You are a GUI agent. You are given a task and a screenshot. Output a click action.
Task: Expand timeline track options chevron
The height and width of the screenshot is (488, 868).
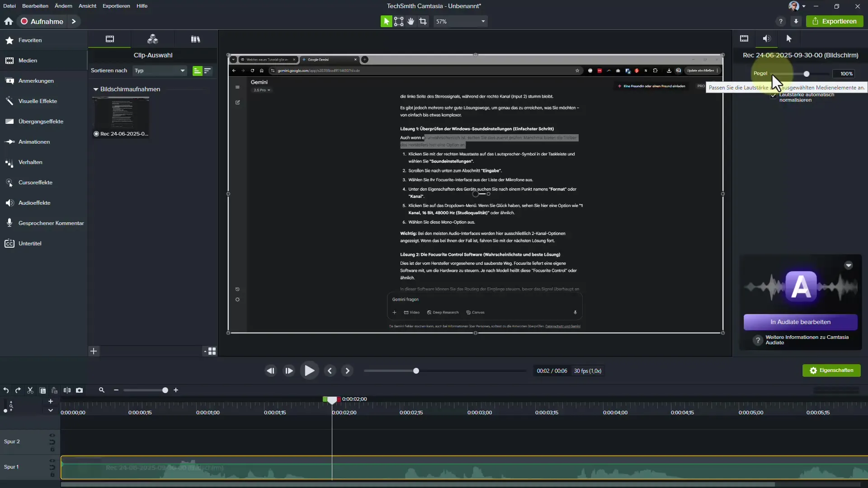pos(51,410)
